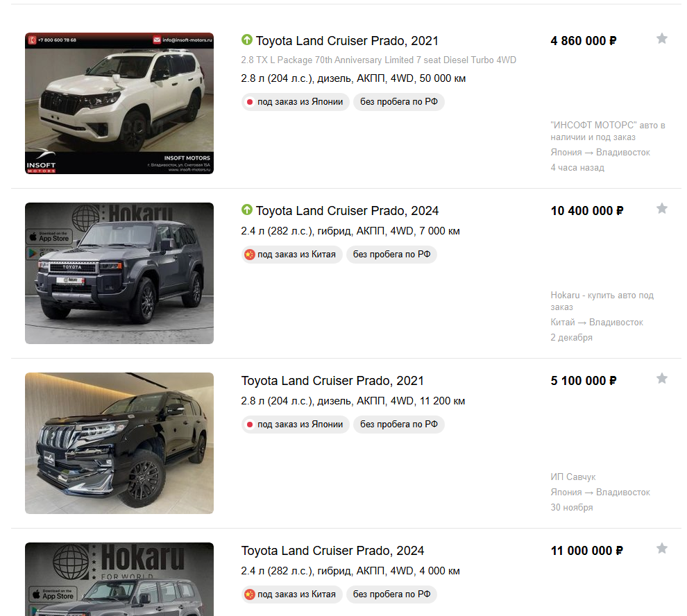
Task: Click the China flag icon on the 7 000 км listing
Action: click(x=250, y=255)
